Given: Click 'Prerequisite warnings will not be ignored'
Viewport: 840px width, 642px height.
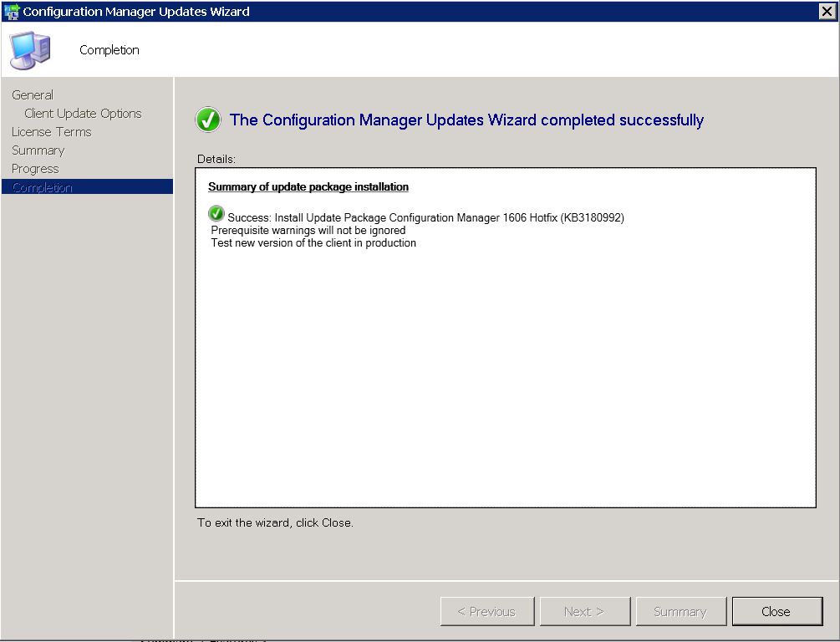Looking at the screenshot, I should tap(308, 231).
